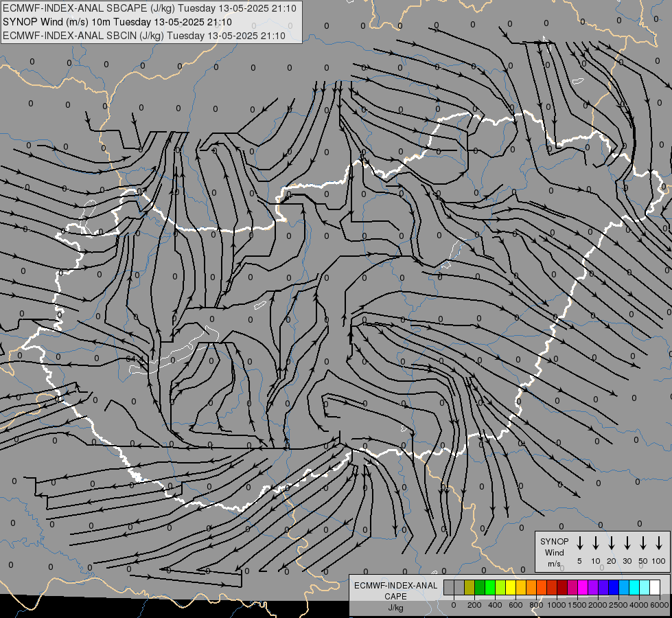Click the J/kg unit in CAPE legend
Screen dimensions: 672x618
point(395,608)
